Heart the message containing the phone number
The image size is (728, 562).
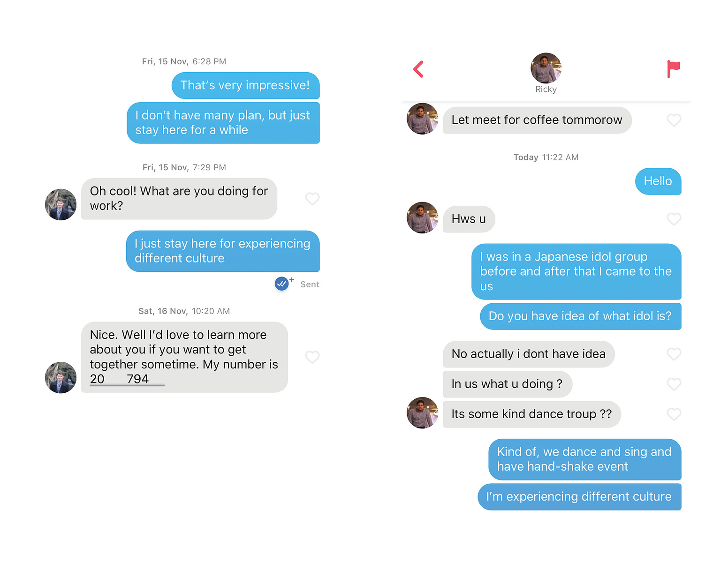[312, 357]
